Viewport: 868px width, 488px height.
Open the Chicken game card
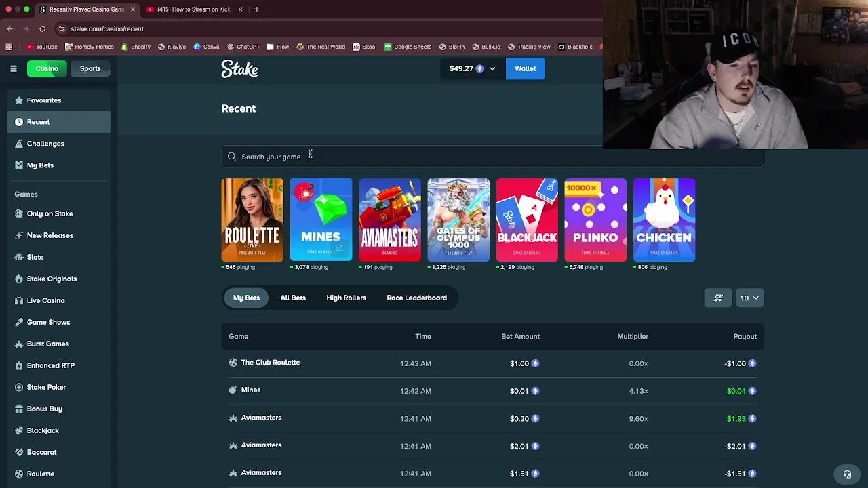[664, 220]
